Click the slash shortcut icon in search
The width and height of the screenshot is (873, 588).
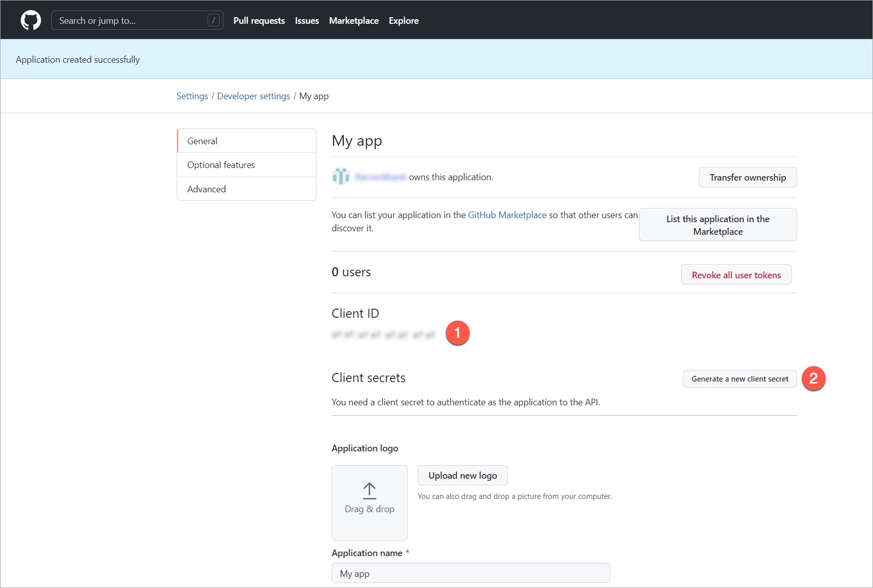tap(214, 20)
